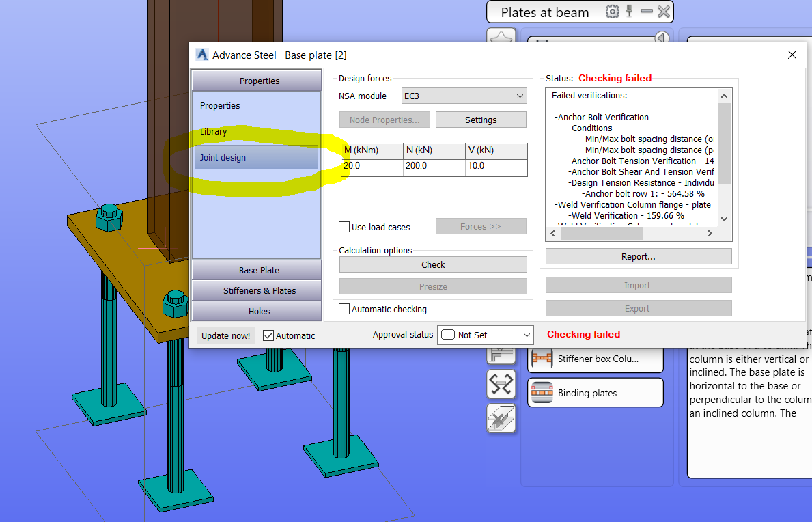
Task: Edit the N (kN) value 200.0
Action: coord(434,167)
